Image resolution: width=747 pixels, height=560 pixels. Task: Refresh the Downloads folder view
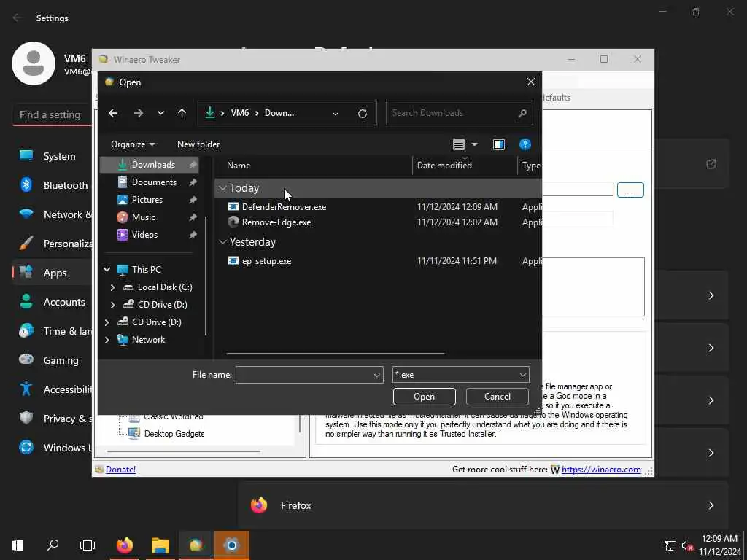tap(363, 113)
